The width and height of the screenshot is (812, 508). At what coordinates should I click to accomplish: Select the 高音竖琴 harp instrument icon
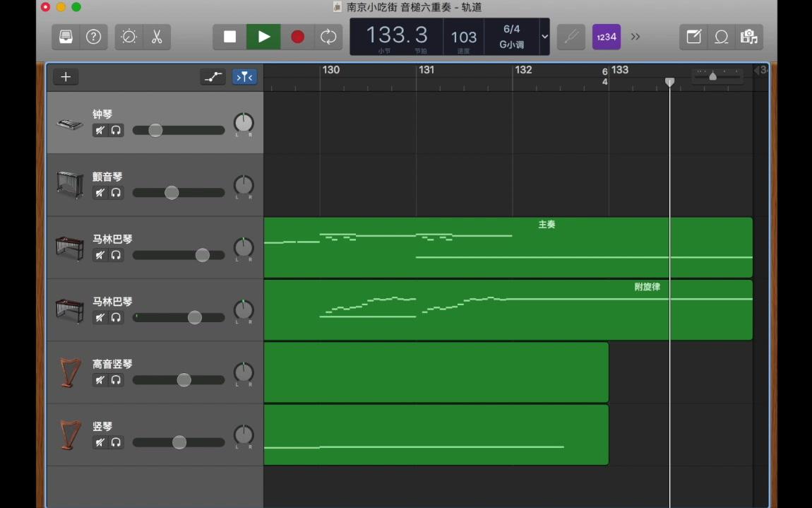click(x=70, y=373)
